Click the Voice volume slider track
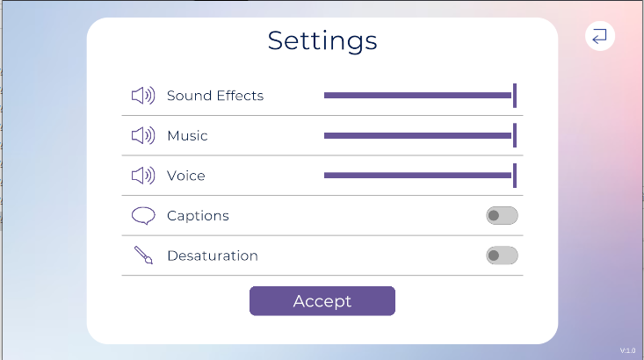This screenshot has width=644, height=360. coord(417,176)
